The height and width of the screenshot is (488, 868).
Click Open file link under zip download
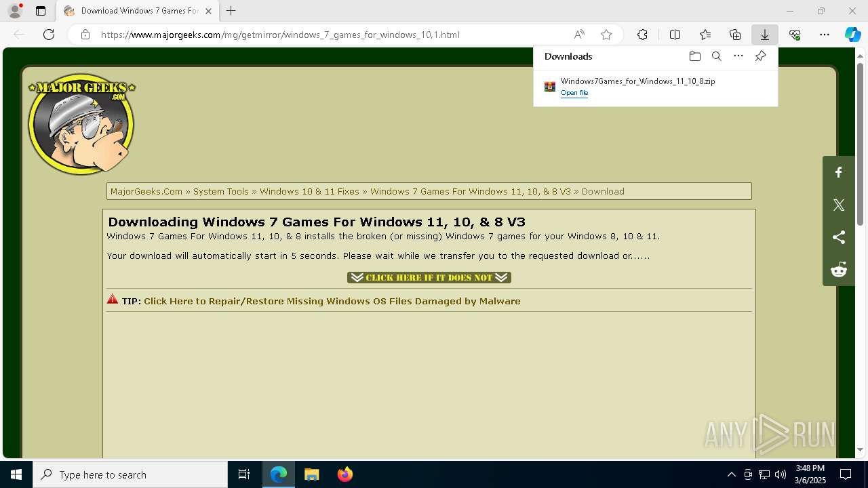(574, 93)
